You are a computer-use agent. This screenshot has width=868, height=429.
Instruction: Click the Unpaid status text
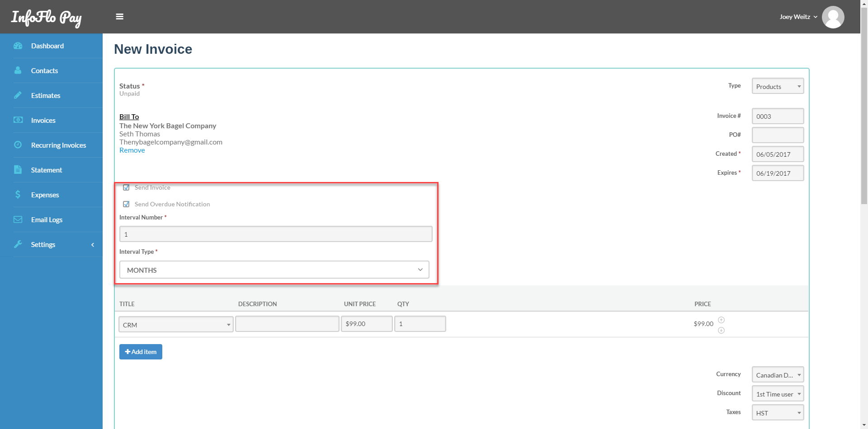click(x=129, y=93)
